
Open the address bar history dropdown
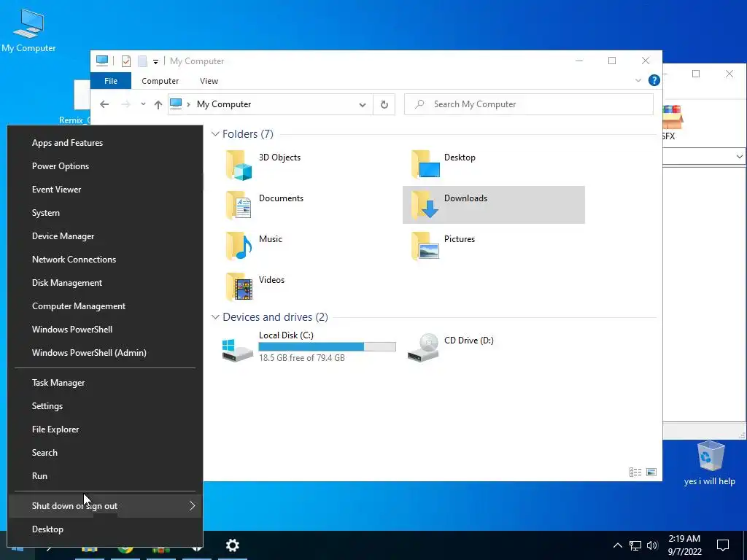(363, 105)
